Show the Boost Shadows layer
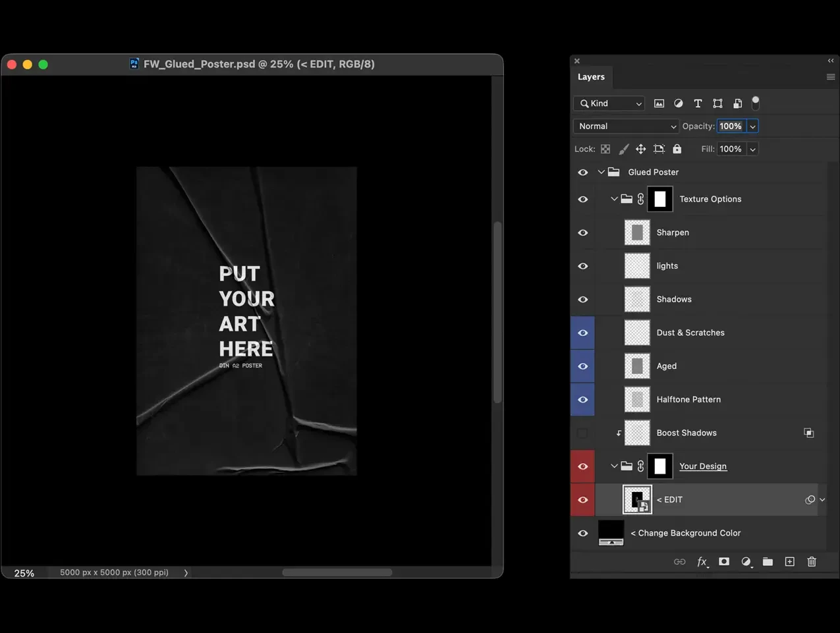Viewport: 840px width, 633px height. point(582,433)
